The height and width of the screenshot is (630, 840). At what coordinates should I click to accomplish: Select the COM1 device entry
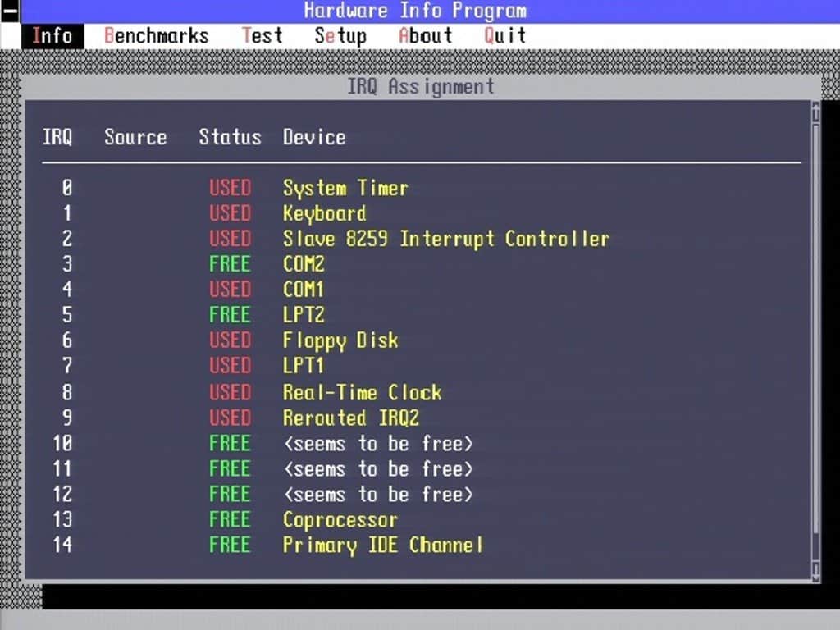click(304, 290)
